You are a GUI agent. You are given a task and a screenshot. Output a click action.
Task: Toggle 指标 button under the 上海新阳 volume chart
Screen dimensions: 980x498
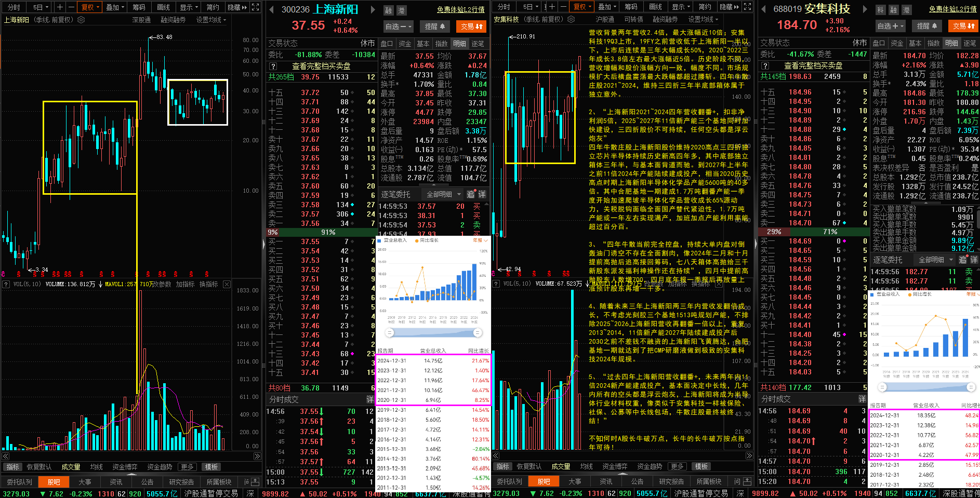click(13, 467)
